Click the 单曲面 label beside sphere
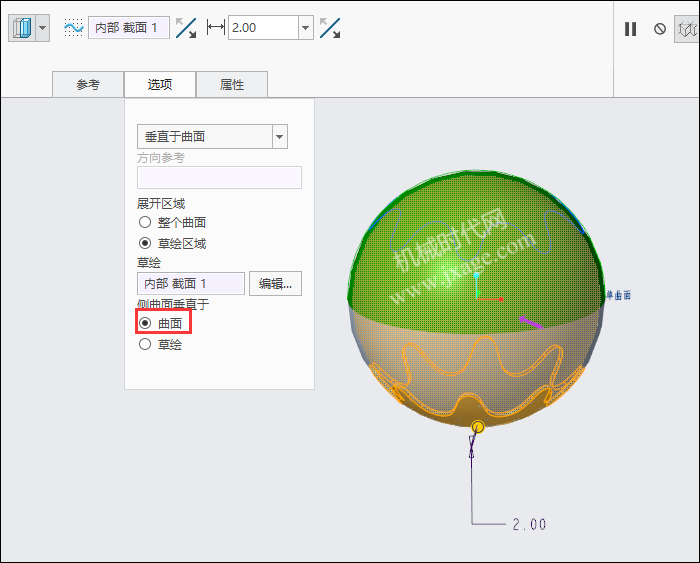Screen dimensions: 700x563 coord(619,295)
